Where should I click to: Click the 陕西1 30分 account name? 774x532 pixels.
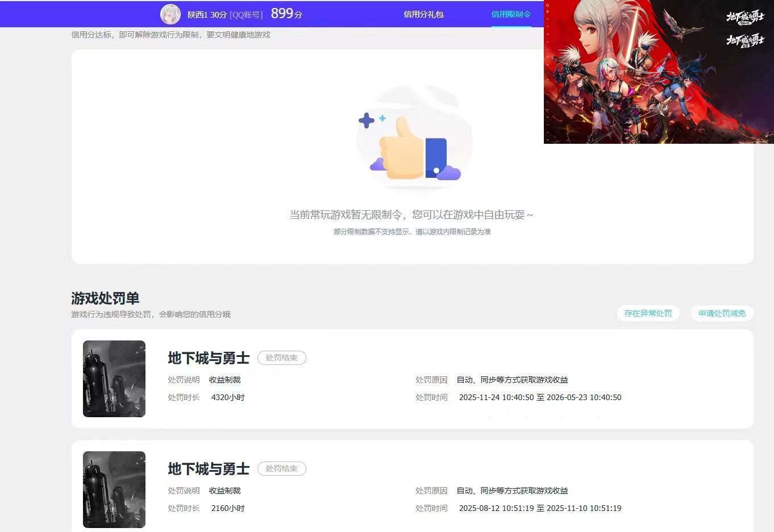207,15
